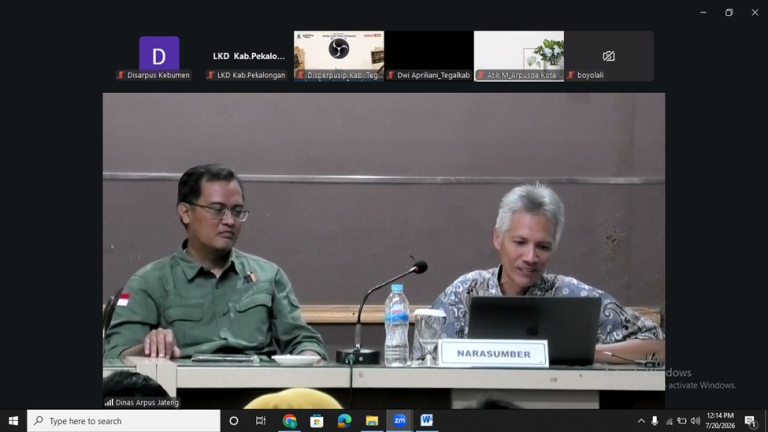Viewport: 768px width, 432px height.
Task: Click the camera-off icon on boyolali tile
Action: pyautogui.click(x=609, y=56)
